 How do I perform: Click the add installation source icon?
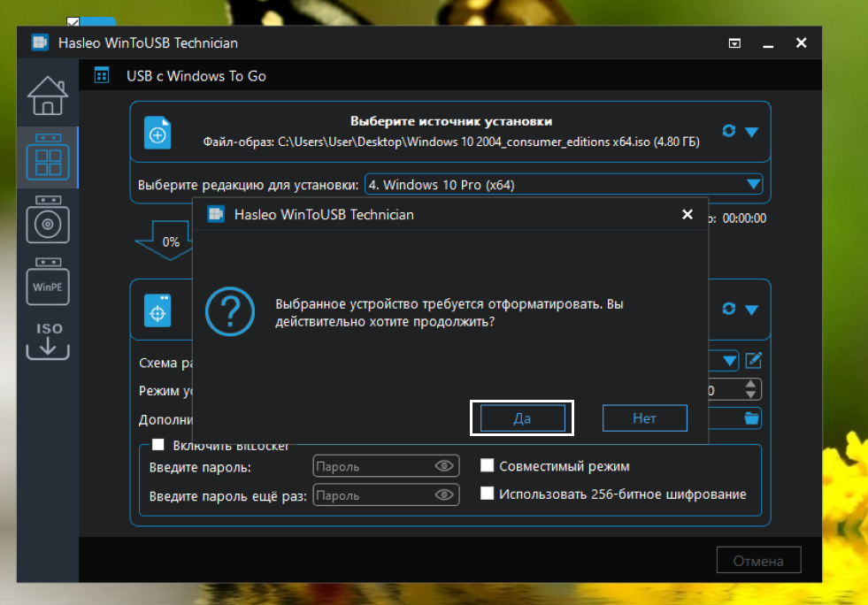tap(157, 134)
